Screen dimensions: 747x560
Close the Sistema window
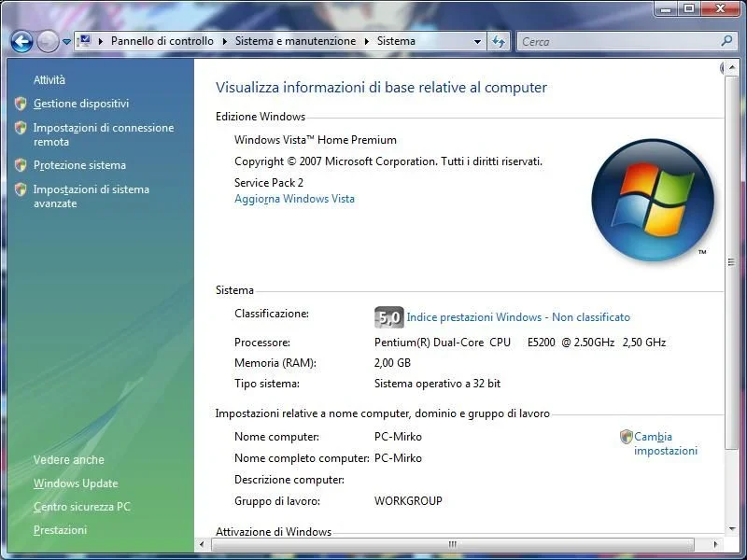(x=720, y=8)
